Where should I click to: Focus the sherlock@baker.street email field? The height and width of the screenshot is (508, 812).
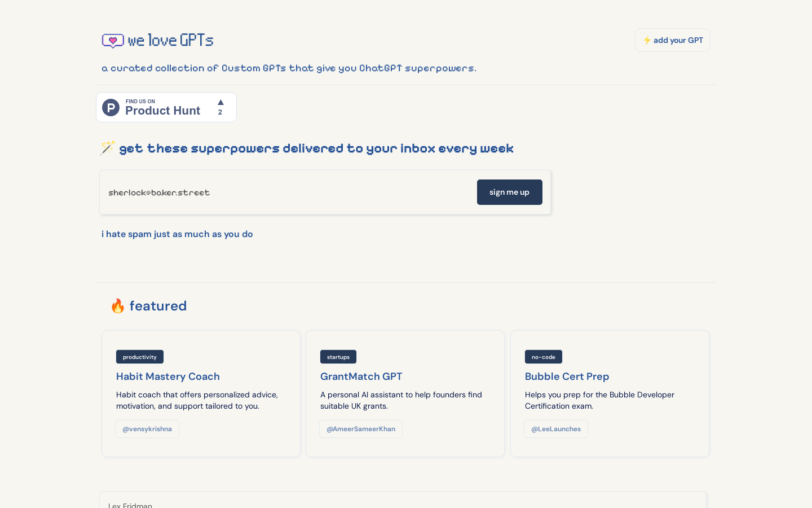coord(288,192)
